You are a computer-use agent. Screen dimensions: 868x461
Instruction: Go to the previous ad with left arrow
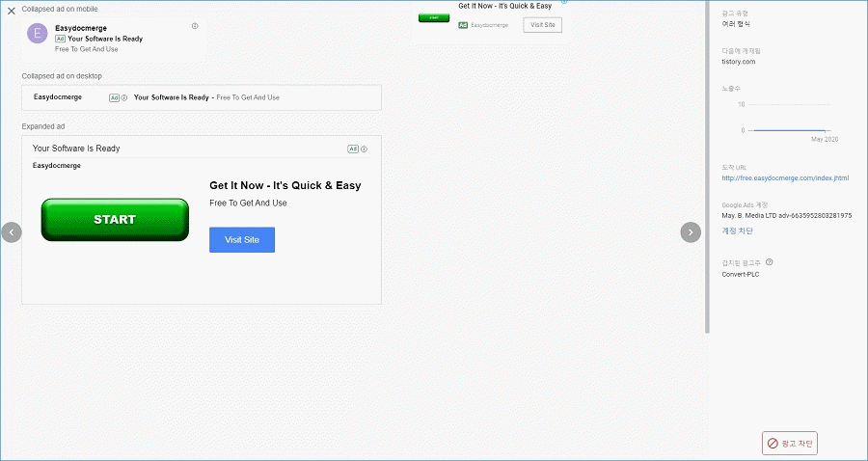click(x=12, y=232)
